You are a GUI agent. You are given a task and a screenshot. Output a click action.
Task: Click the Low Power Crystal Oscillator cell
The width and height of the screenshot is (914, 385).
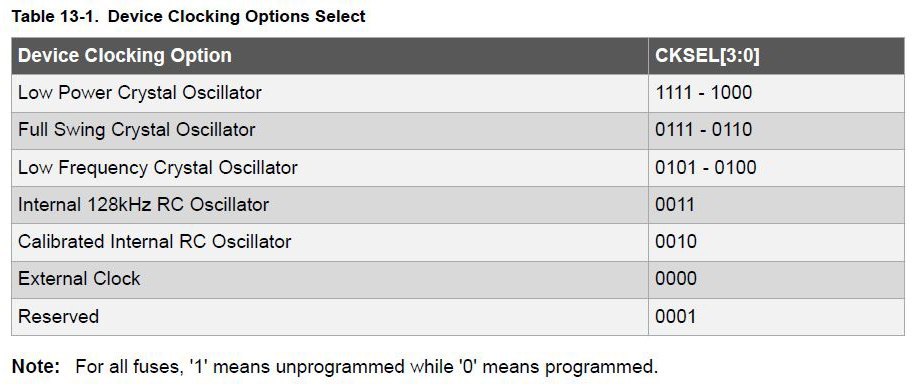point(330,93)
